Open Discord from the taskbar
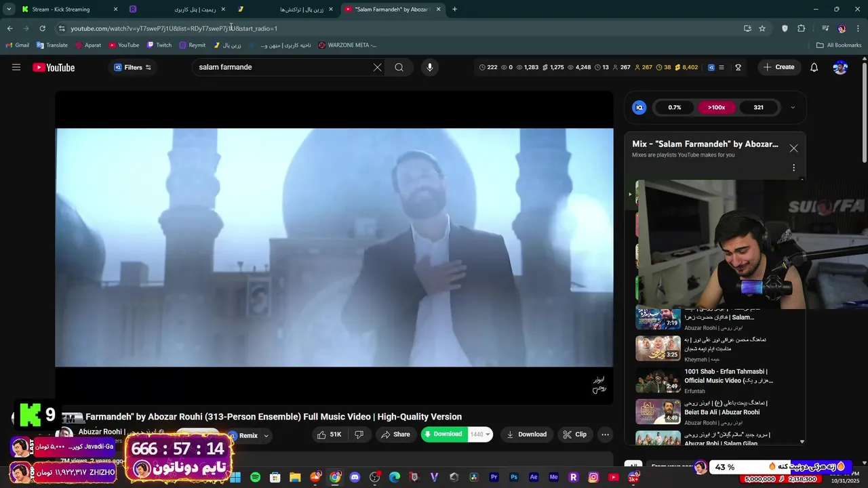The width and height of the screenshot is (868, 488). click(355, 477)
